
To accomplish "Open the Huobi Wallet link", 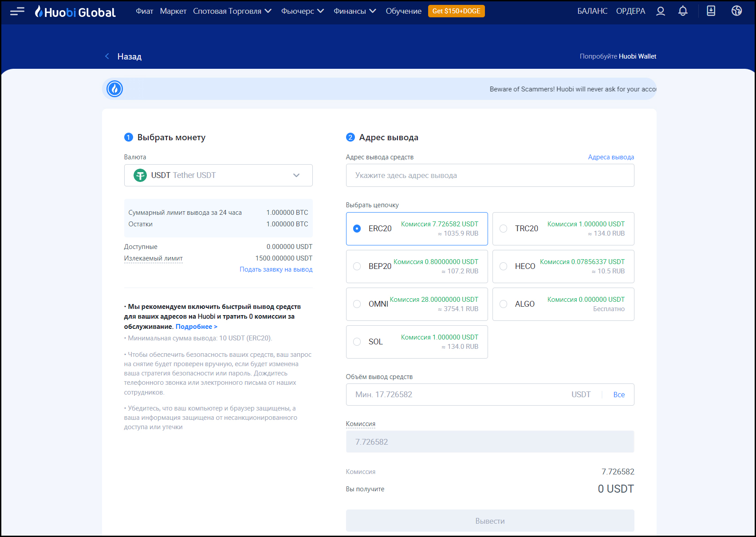I will [638, 56].
